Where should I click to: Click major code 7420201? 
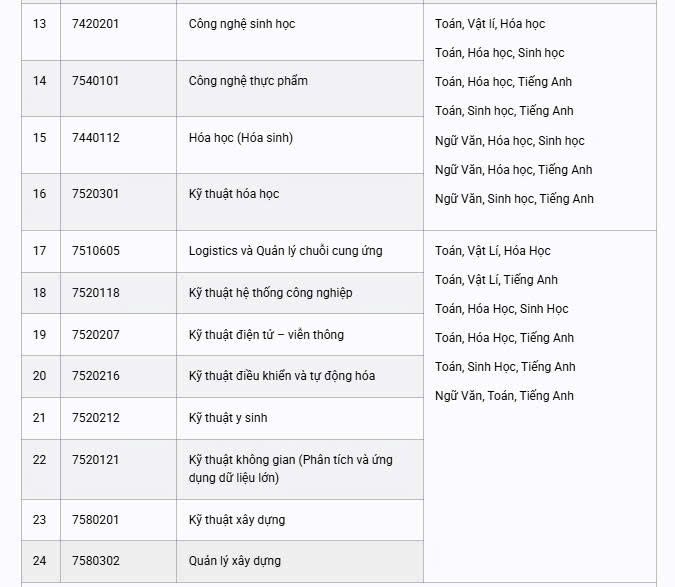click(95, 24)
